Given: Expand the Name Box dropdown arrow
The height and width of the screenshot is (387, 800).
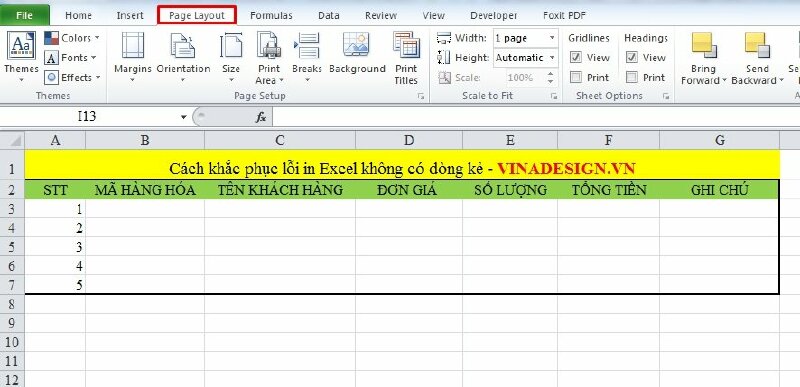Looking at the screenshot, I should [x=184, y=117].
